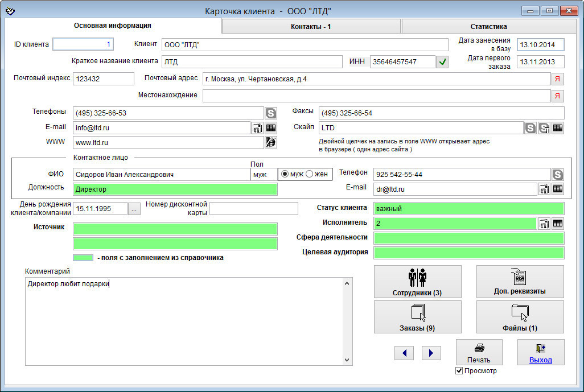584x392 pixels.
Task: Switch to the Статистика tab
Action: point(488,26)
